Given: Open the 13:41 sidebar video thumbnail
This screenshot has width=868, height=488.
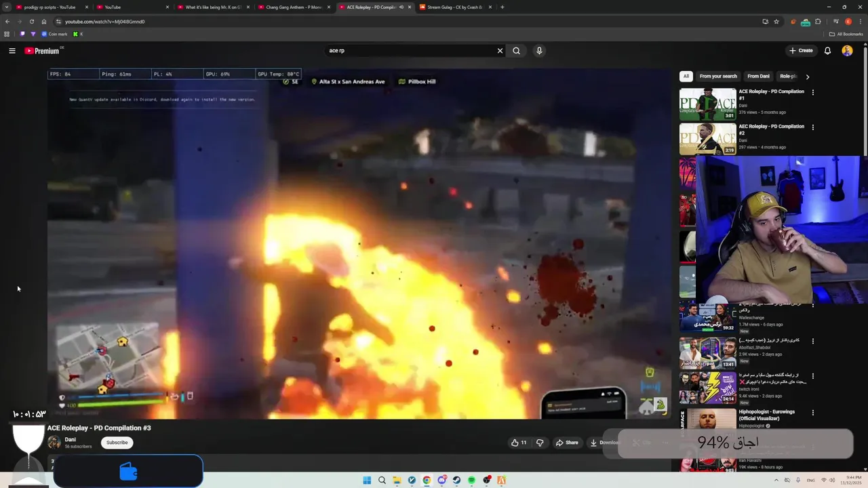Looking at the screenshot, I should coord(708,352).
